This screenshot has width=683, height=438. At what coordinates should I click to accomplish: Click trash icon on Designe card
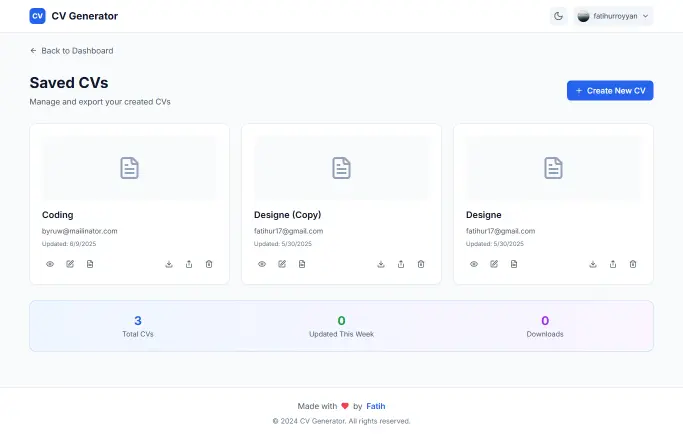click(x=633, y=264)
